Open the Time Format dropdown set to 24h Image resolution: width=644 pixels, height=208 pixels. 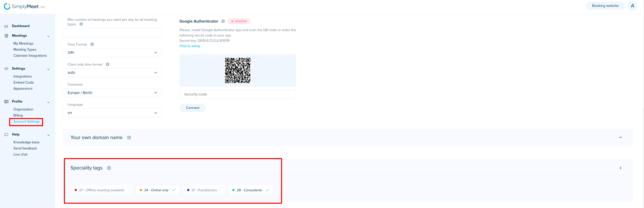click(x=112, y=53)
